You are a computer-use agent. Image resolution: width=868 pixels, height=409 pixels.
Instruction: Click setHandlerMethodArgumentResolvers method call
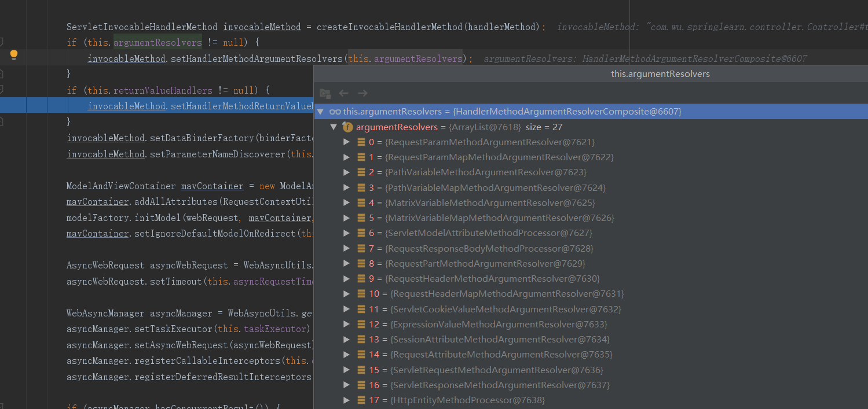coord(257,58)
